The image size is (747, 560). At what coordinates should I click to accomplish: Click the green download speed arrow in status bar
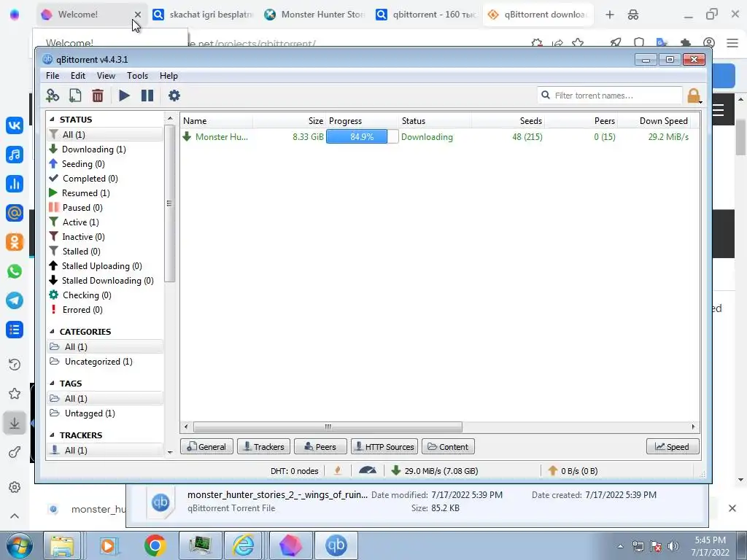tap(395, 470)
